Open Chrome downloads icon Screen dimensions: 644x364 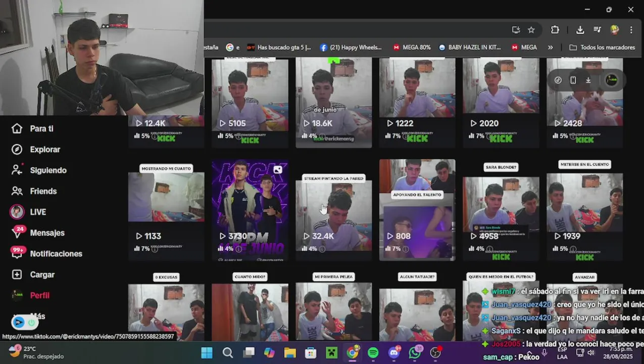point(580,30)
